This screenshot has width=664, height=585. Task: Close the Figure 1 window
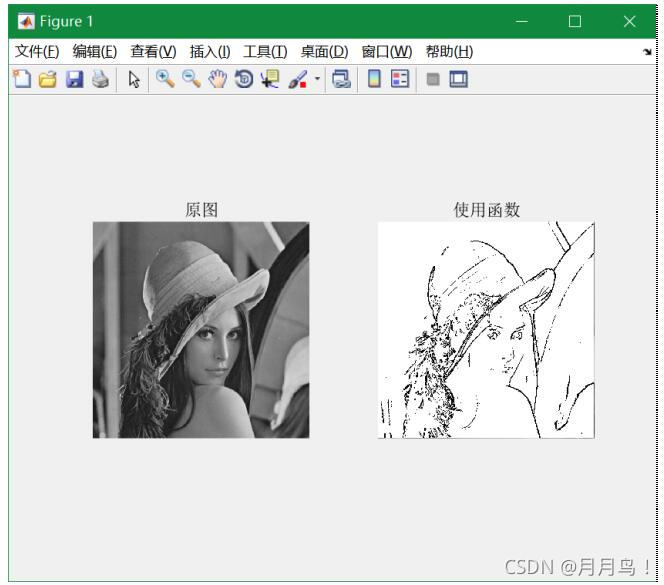point(629,21)
